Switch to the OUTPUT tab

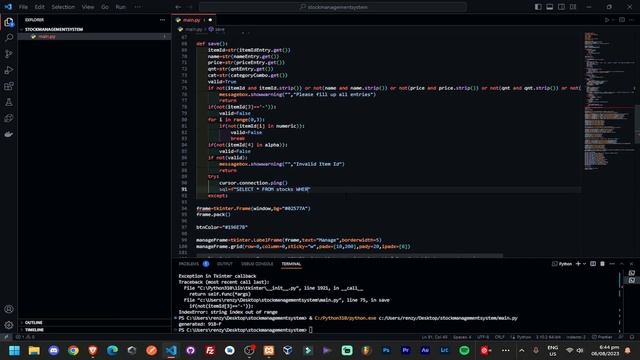point(224,264)
